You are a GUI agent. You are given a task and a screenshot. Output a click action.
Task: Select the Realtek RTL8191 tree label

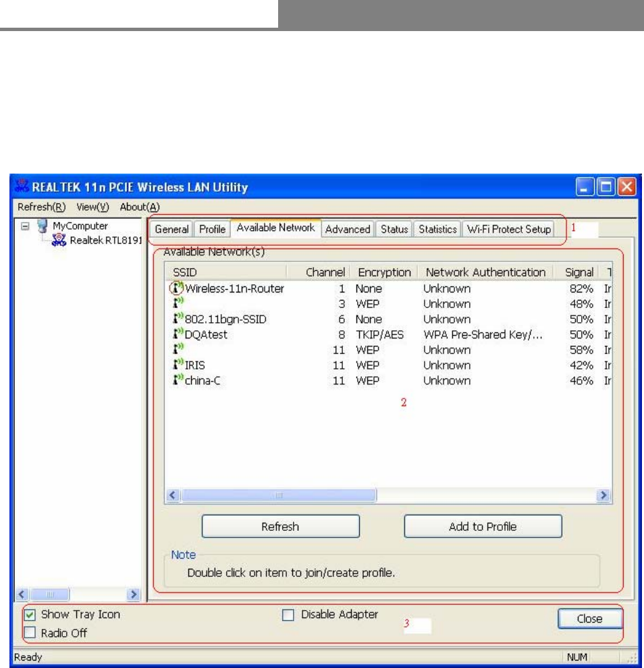[105, 240]
